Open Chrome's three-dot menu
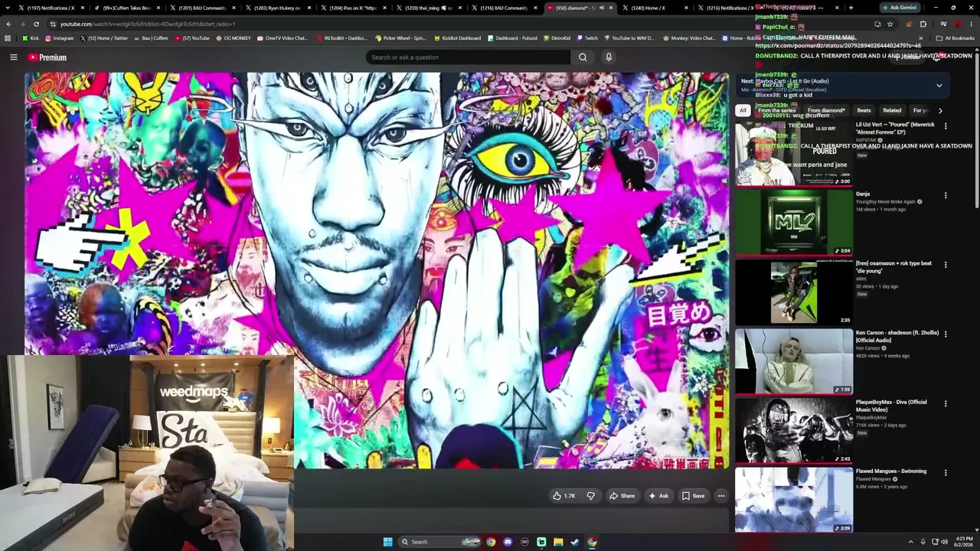 972,24
